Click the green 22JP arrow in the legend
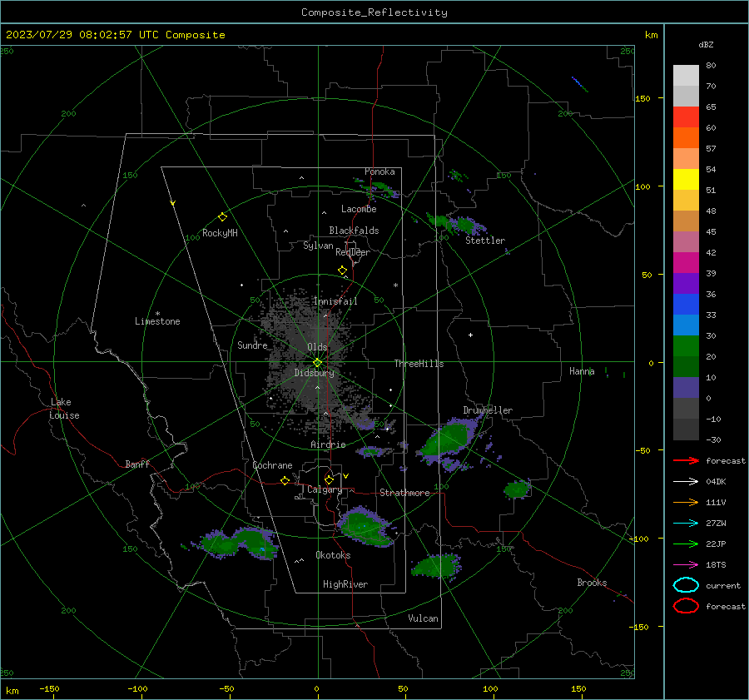Viewport: 749px width, 700px height. [686, 544]
